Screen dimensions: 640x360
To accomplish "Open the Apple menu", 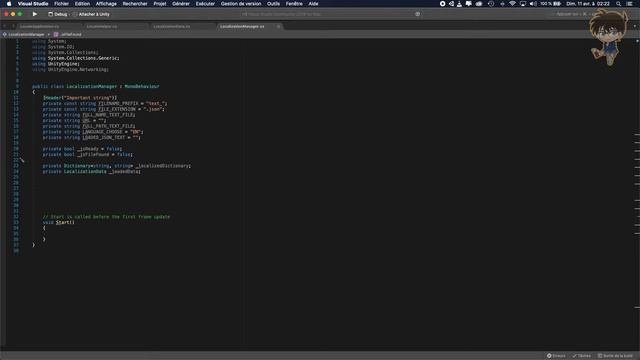I will pos(9,4).
